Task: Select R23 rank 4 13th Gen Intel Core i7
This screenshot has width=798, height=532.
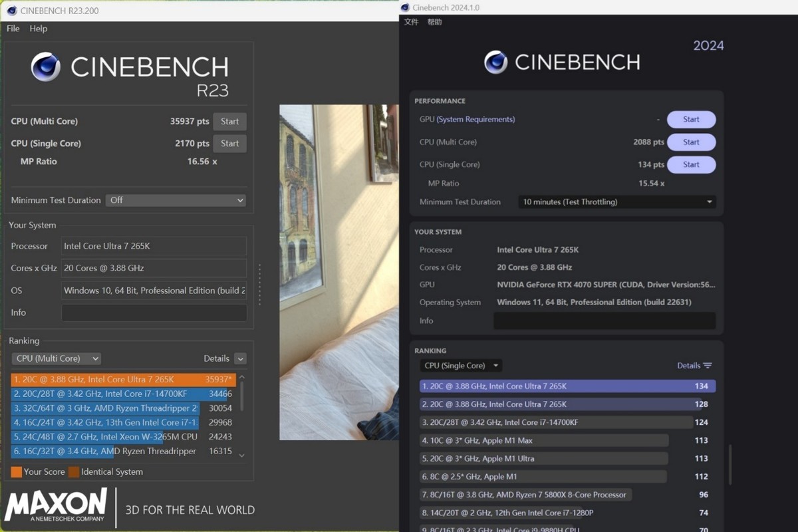Action: pos(123,422)
